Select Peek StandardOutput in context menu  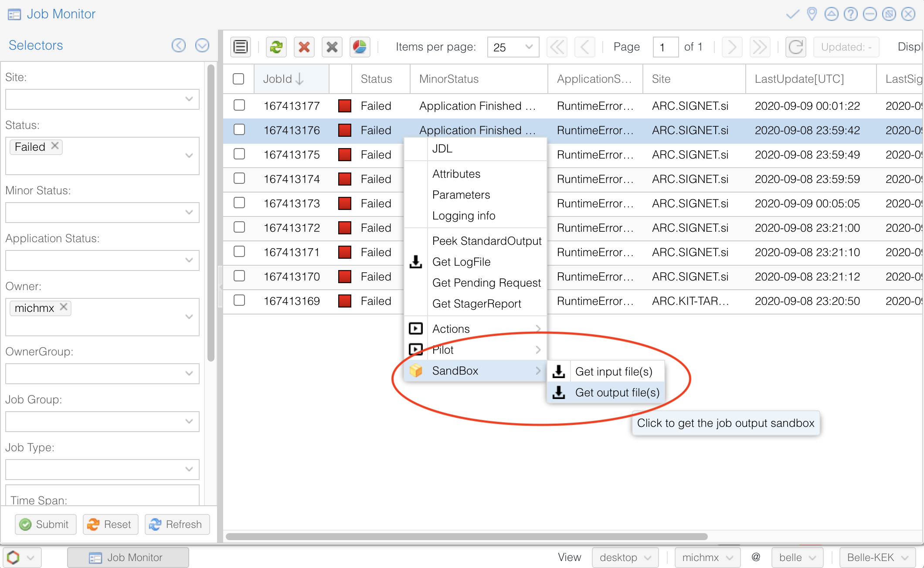(486, 241)
